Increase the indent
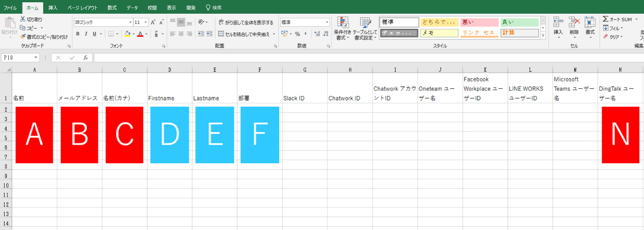Image resolution: width=644 pixels, height=230 pixels. (209, 34)
